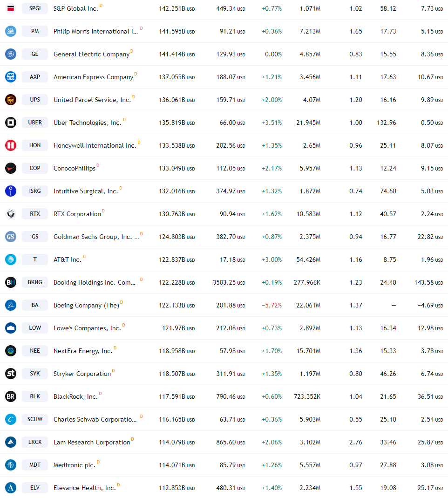This screenshot has height=498, width=448.
Task: Click the Medtronic logo icon
Action: point(11,465)
